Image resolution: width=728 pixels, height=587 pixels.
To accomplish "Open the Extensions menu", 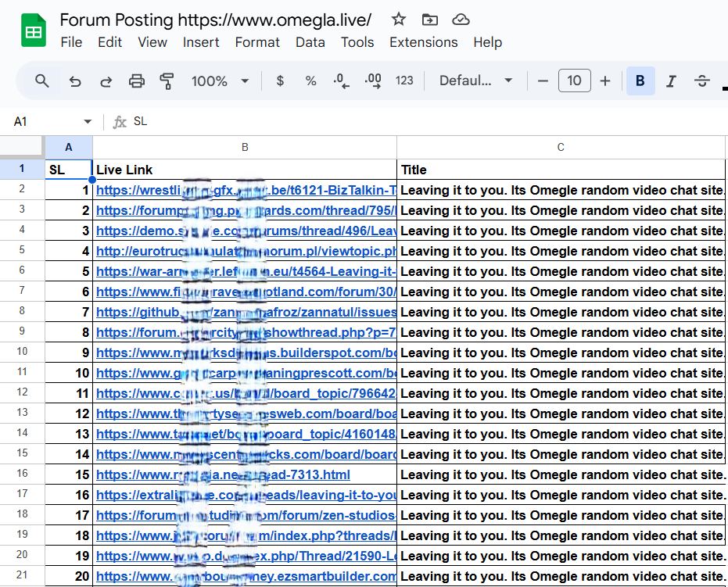I will tap(423, 42).
